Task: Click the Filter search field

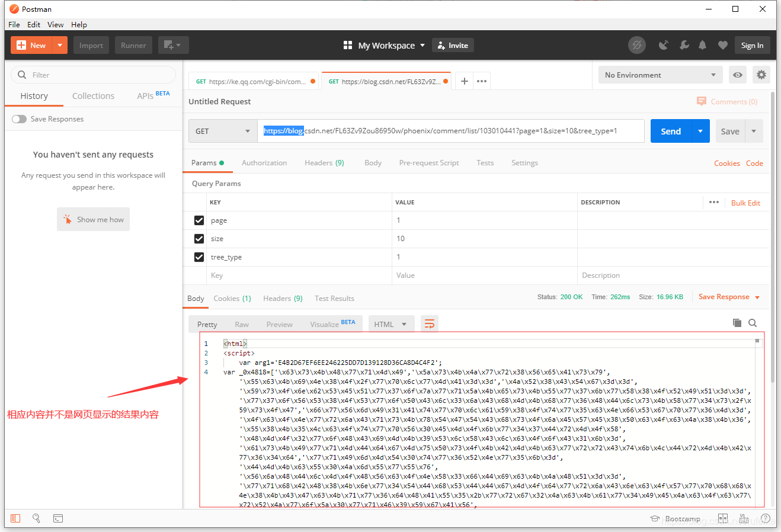Action: pos(93,75)
